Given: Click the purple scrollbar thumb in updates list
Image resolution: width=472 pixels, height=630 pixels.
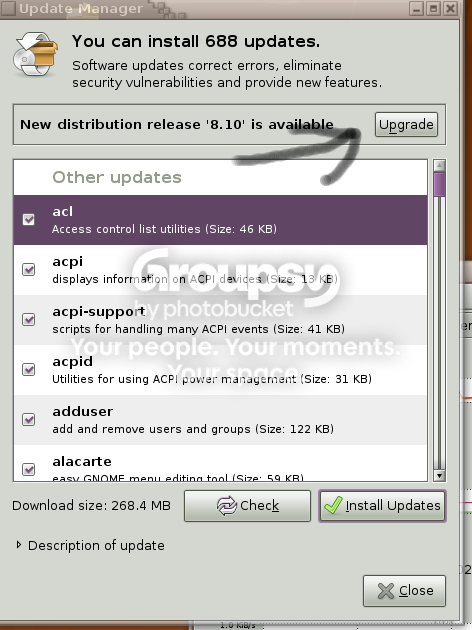Looking at the screenshot, I should click(439, 184).
